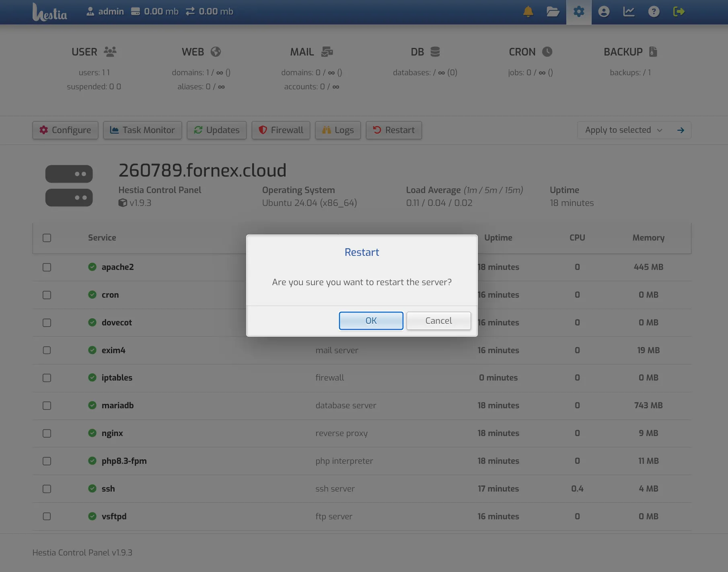
Task: Click the Memory column header
Action: [648, 237]
